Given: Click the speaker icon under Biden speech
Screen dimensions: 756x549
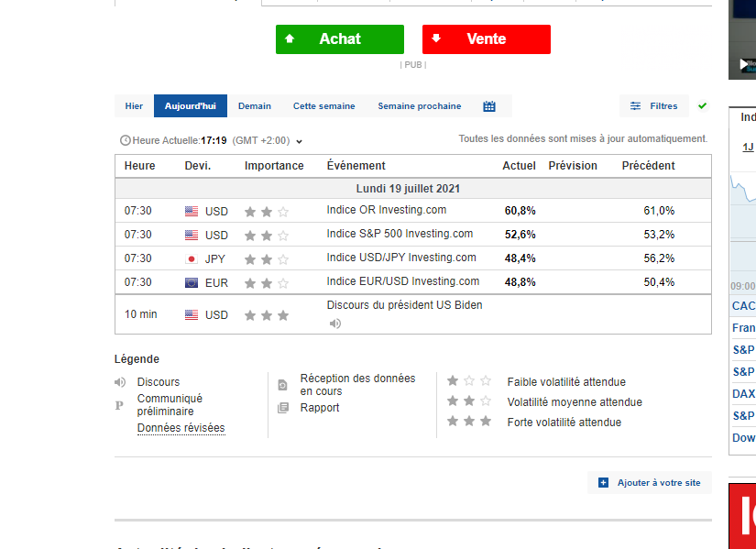Looking at the screenshot, I should click(x=335, y=324).
